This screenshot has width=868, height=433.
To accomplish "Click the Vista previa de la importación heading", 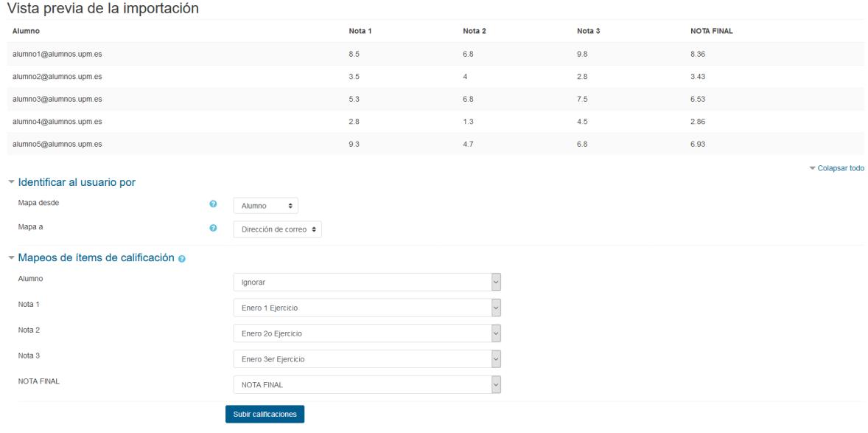I will pos(103,9).
